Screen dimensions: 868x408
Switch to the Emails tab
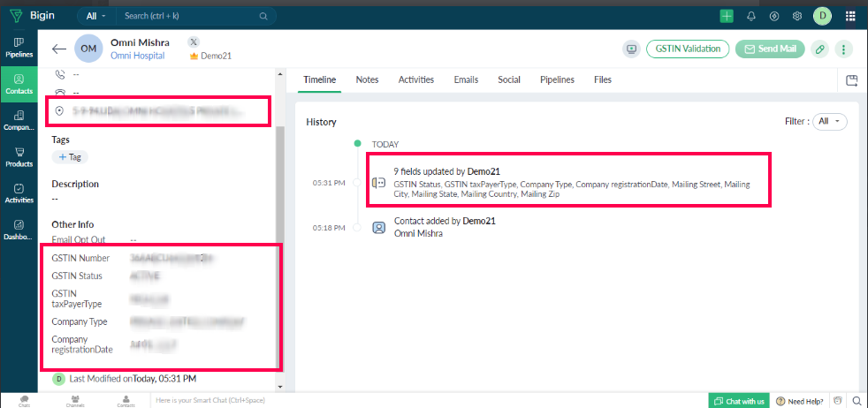[x=466, y=79]
